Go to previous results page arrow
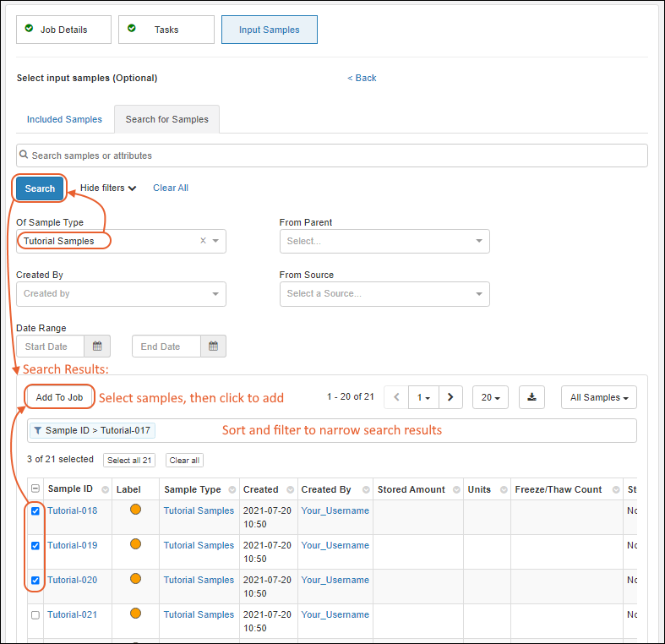665x644 pixels. coord(395,397)
